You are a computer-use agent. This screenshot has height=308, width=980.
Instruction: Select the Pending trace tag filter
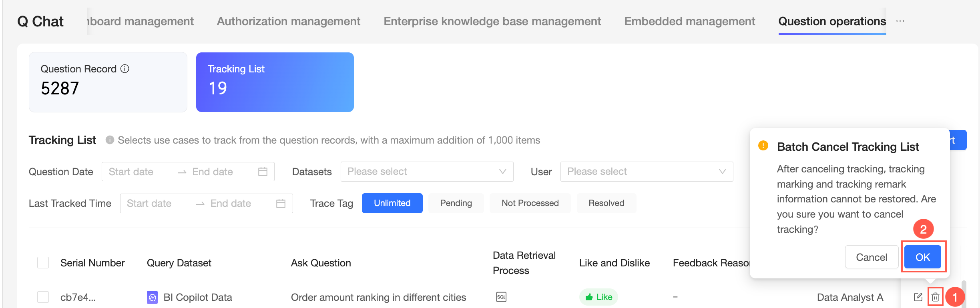pos(456,203)
